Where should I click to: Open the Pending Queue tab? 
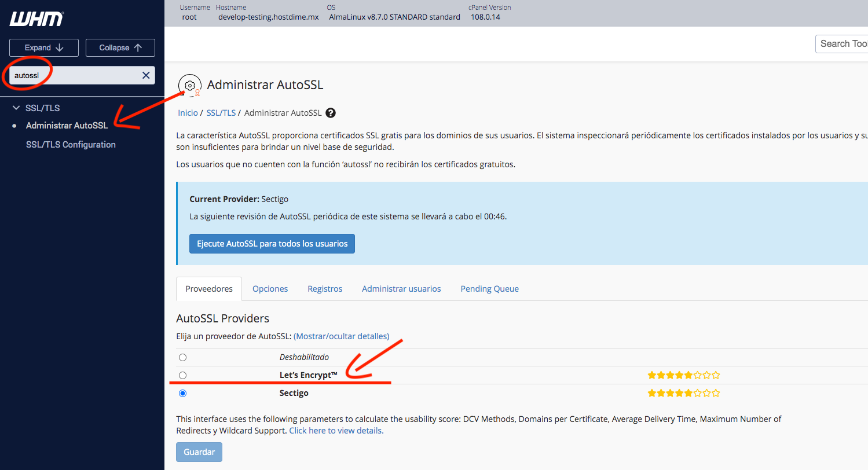click(x=490, y=289)
